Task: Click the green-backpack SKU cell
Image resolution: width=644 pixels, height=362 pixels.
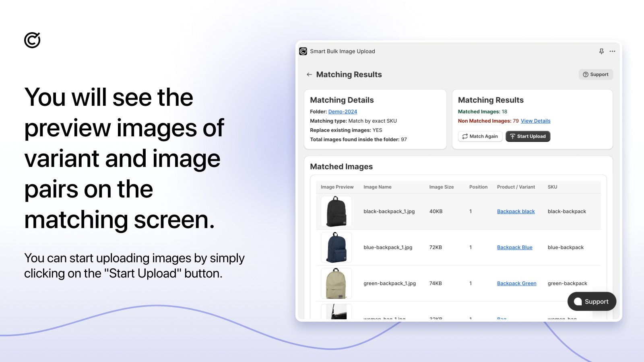Action: 567,283
